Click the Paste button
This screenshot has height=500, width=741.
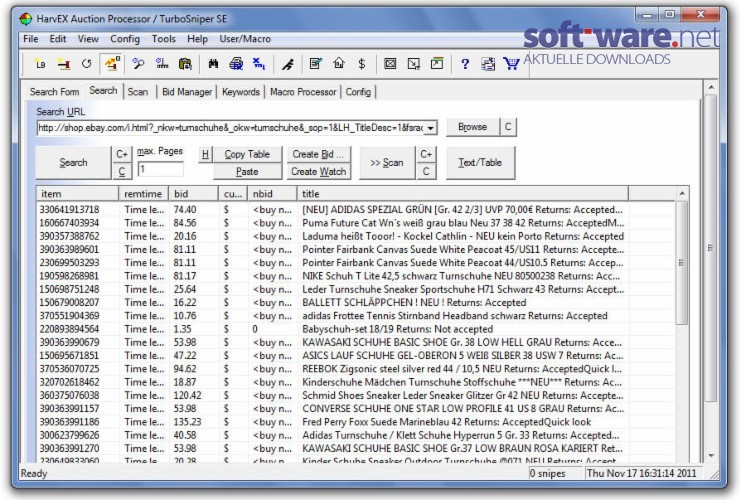click(x=247, y=171)
